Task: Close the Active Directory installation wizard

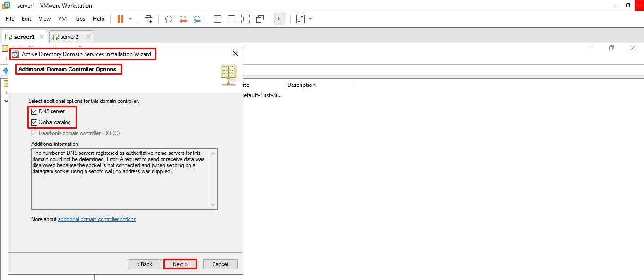Action: click(236, 54)
